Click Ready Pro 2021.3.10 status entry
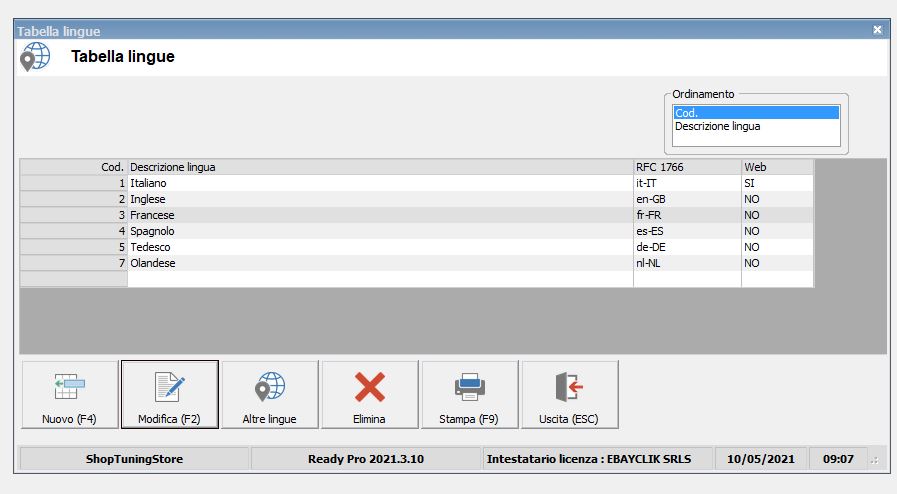The width and height of the screenshot is (897, 494). pos(366,459)
